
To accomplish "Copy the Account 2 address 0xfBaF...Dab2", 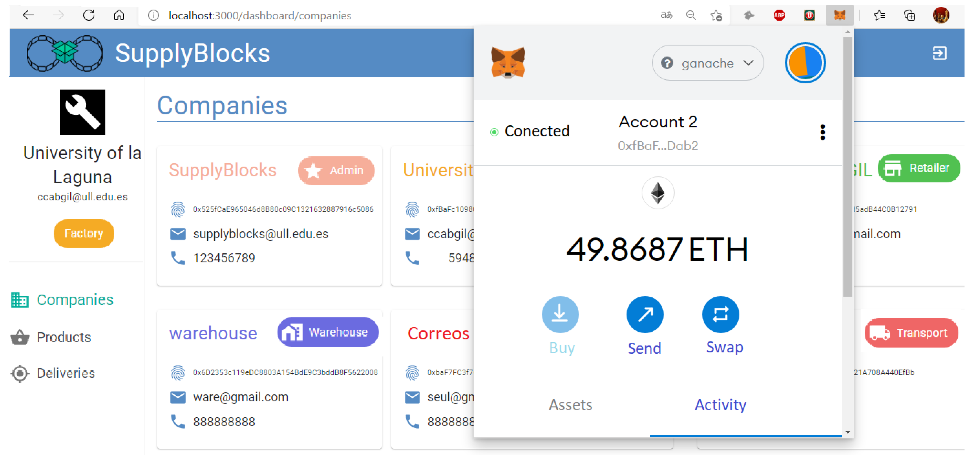I will [x=658, y=145].
